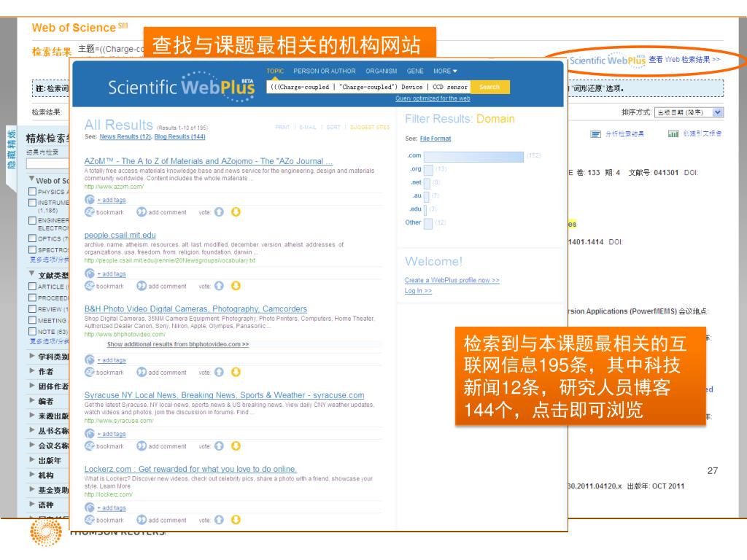Click the .org domain filter bar

pos(427,169)
